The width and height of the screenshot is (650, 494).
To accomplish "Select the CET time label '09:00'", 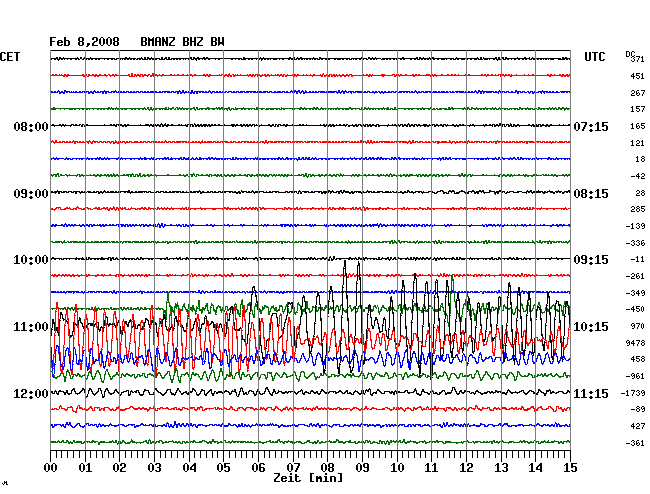I will click(x=31, y=194).
